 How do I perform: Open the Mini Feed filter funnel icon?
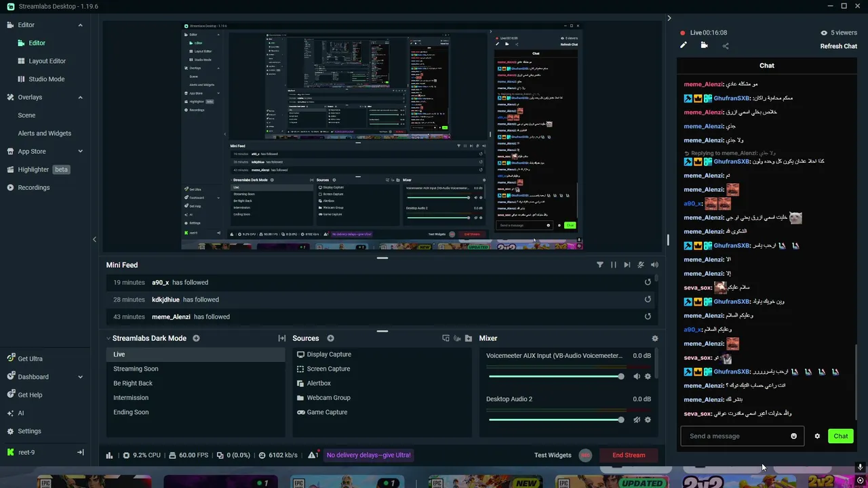600,265
